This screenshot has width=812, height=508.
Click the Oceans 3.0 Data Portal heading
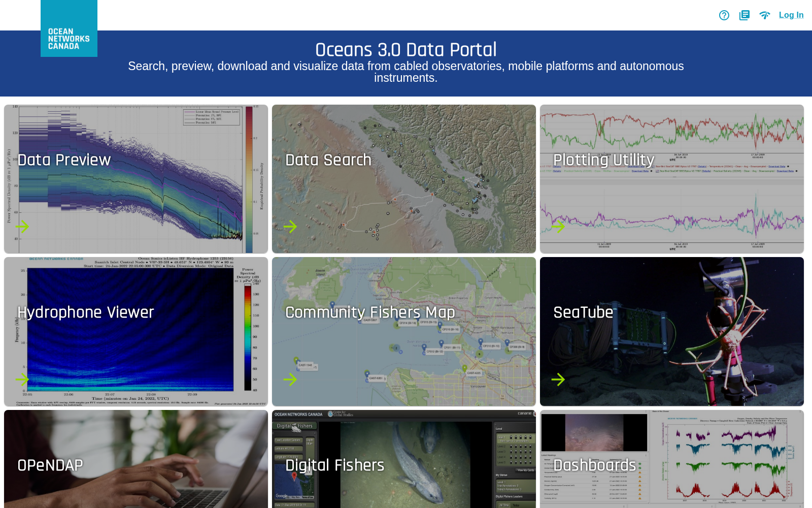coord(406,50)
